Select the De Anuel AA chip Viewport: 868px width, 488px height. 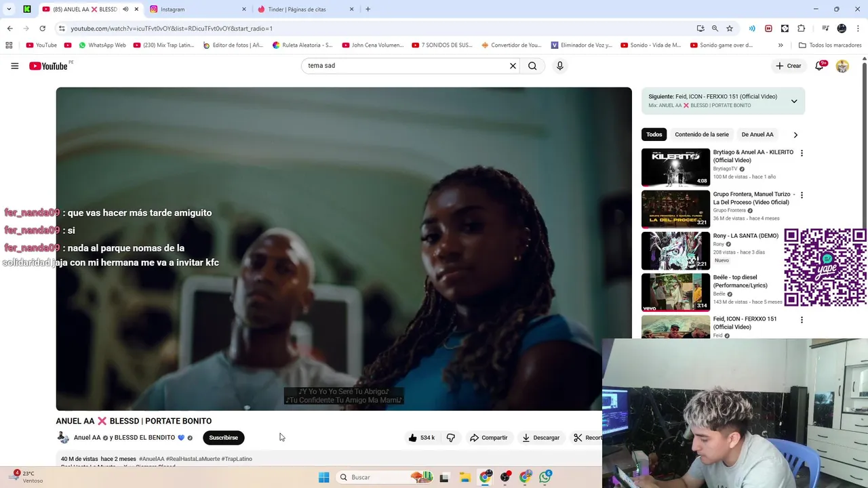(x=757, y=134)
